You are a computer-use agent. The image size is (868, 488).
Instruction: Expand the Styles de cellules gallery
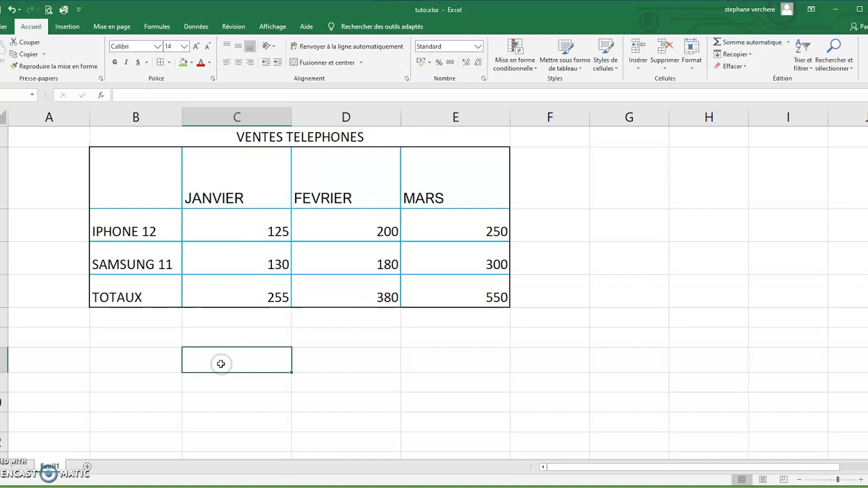click(606, 56)
